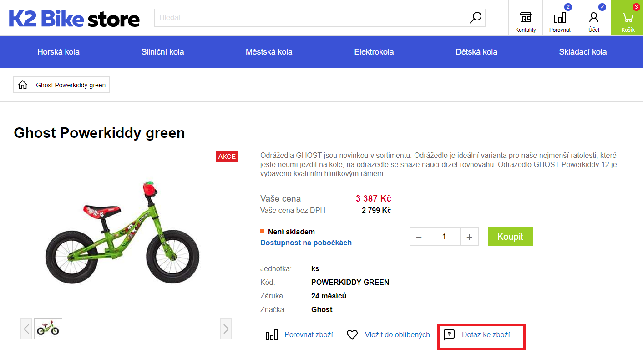
Task: Open the Účet account icon
Action: [594, 18]
